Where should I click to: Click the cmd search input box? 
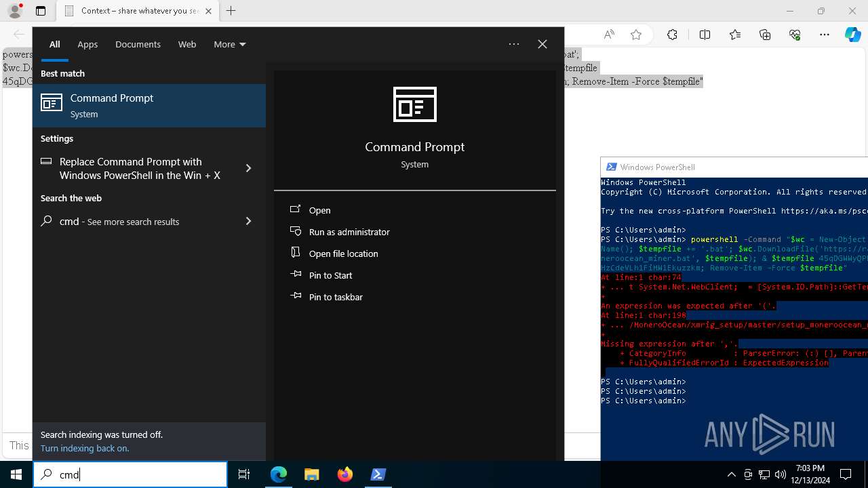[130, 474]
